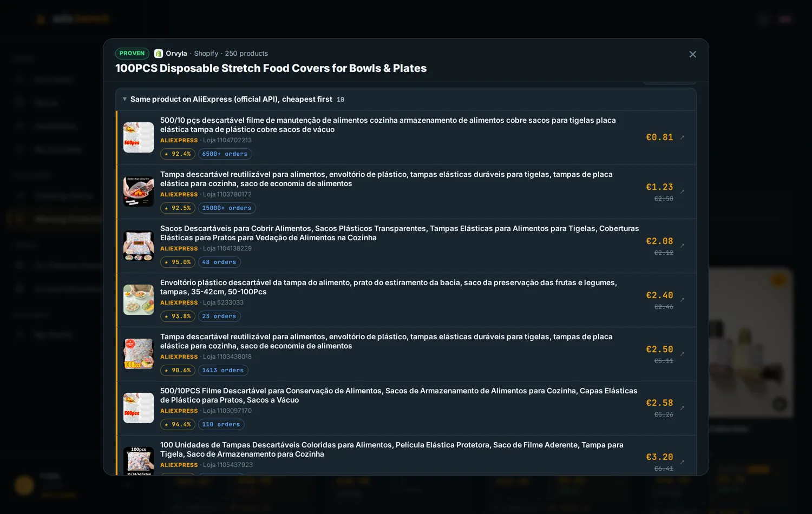Click the '15000+ orders' chip
Screen dimensions: 812x514
(227, 208)
